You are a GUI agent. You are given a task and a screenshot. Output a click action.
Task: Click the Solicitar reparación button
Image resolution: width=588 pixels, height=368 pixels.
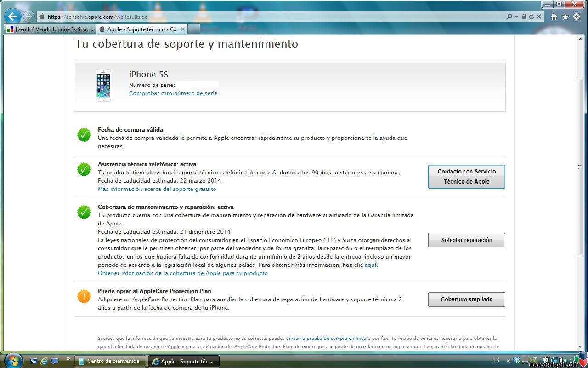point(467,240)
